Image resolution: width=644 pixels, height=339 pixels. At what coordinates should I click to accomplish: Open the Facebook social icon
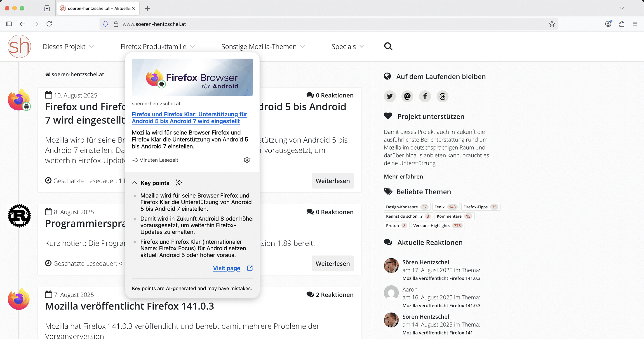(425, 96)
